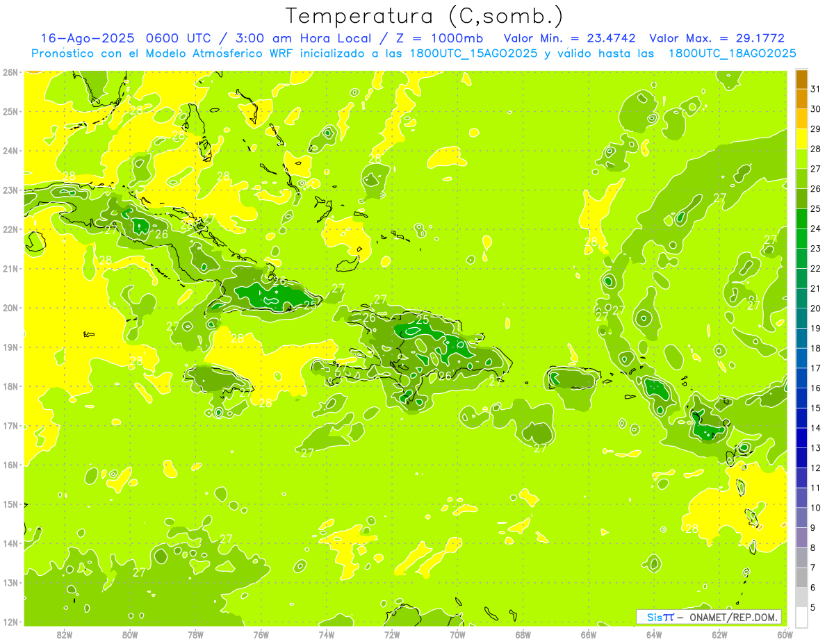
Task: Click the 19N latitude axis label
Action: tap(10, 347)
